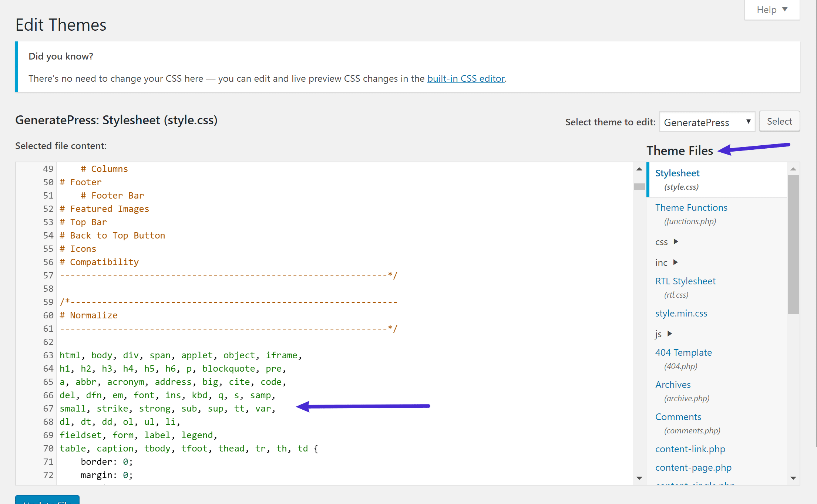
Task: Open RTL Stylesheet rtl.css file
Action: (x=685, y=281)
